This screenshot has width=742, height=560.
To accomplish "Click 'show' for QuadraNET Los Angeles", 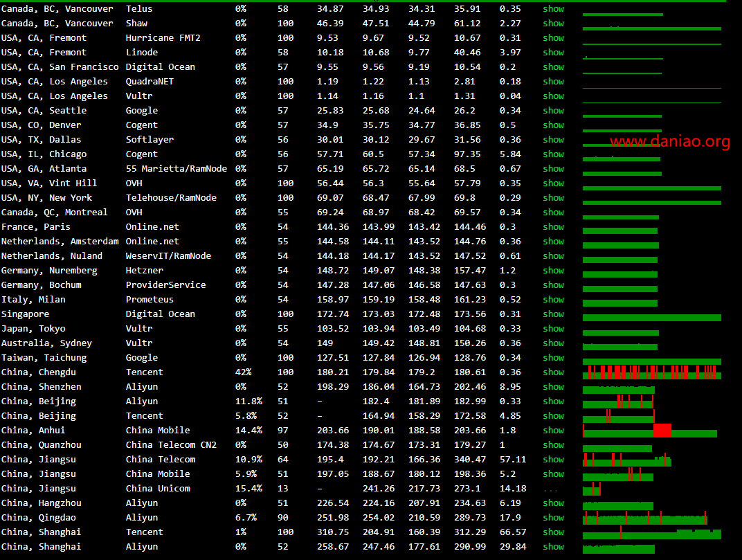I will (x=553, y=82).
